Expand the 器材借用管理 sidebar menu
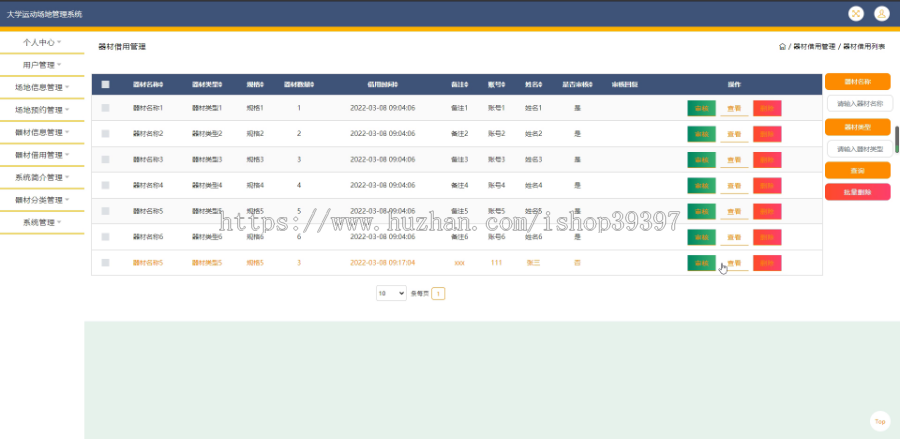This screenshot has height=439, width=900. (x=42, y=155)
